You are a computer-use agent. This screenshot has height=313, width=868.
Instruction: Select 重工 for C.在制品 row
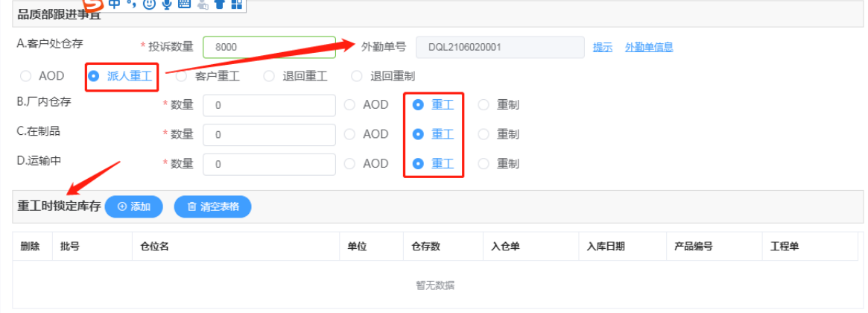tap(434, 134)
